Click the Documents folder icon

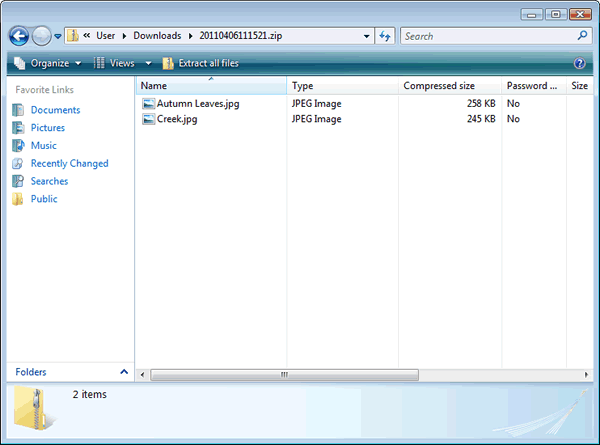coord(18,110)
